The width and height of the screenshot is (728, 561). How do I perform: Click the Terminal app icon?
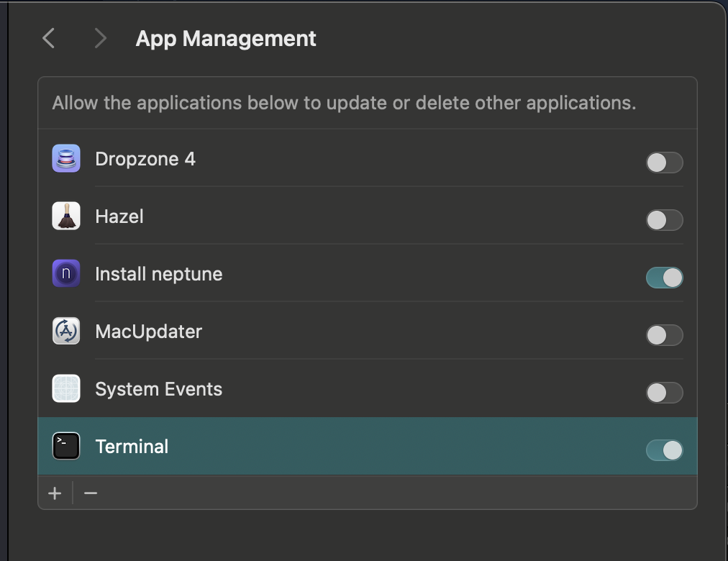click(x=66, y=447)
